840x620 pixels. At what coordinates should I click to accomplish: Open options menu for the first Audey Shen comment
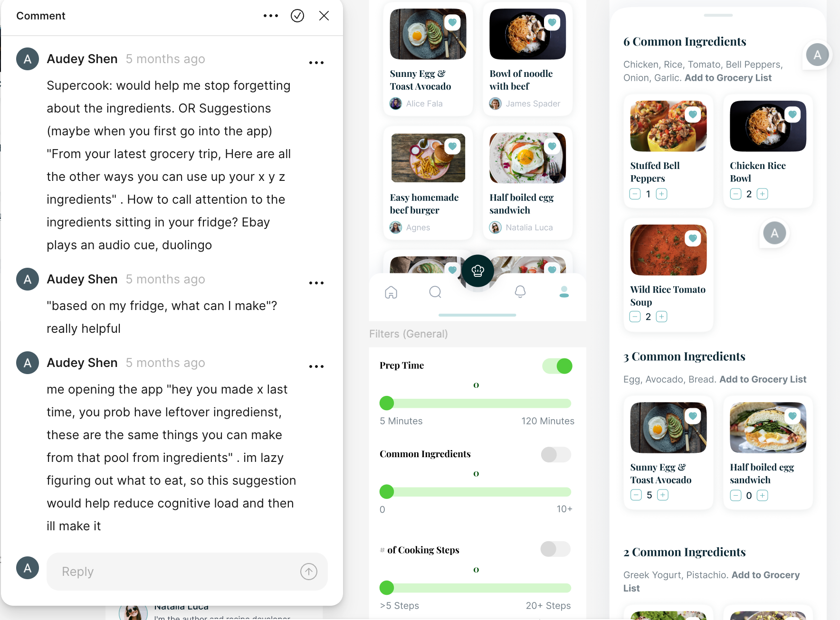click(316, 63)
